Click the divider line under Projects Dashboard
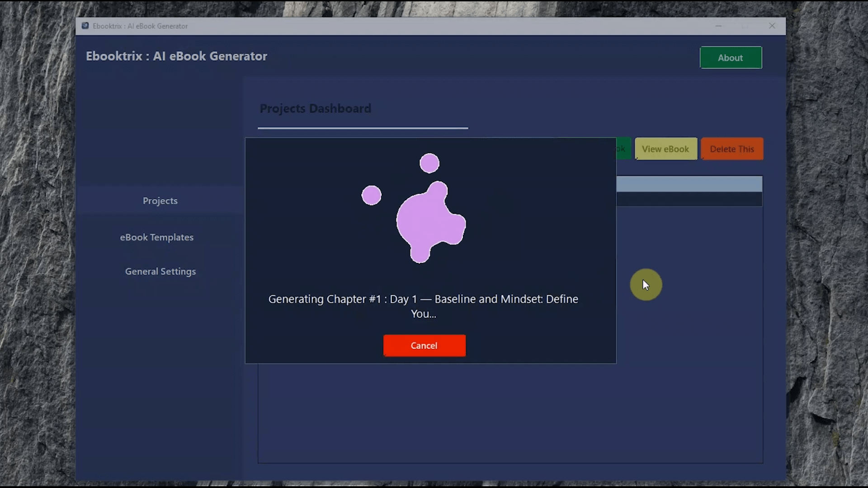Image resolution: width=868 pixels, height=488 pixels. click(363, 128)
